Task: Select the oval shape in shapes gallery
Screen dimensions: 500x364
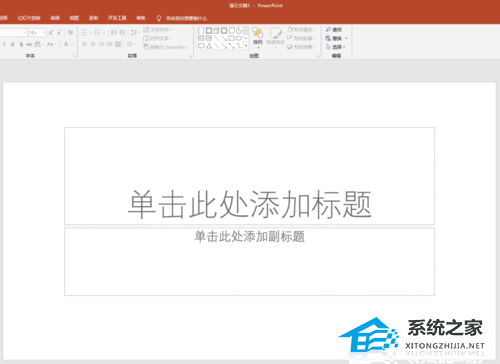Action: (x=239, y=38)
